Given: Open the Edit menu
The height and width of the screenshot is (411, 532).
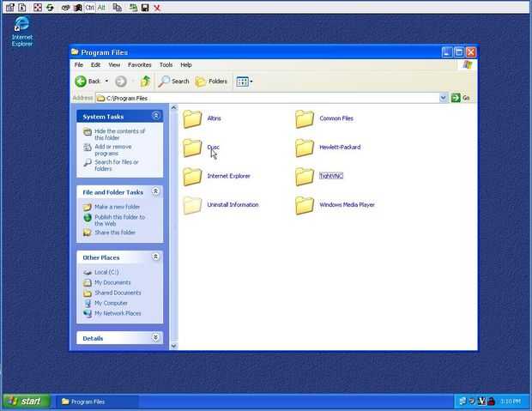Looking at the screenshot, I should (95, 64).
